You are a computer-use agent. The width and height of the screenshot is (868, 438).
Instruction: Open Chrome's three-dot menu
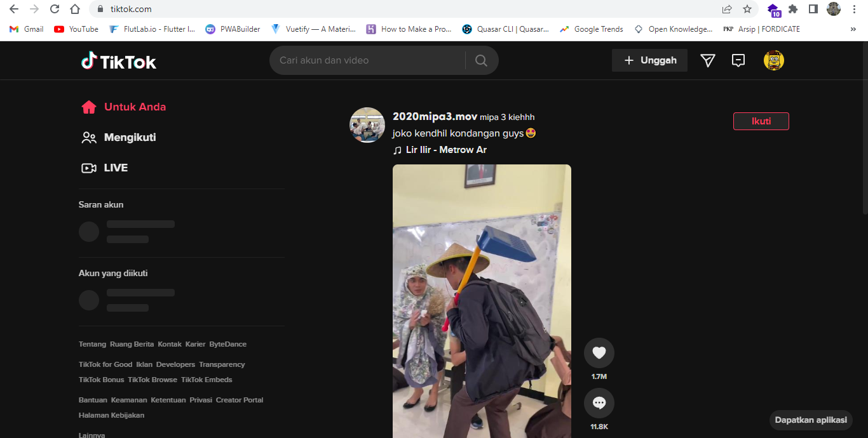point(853,10)
